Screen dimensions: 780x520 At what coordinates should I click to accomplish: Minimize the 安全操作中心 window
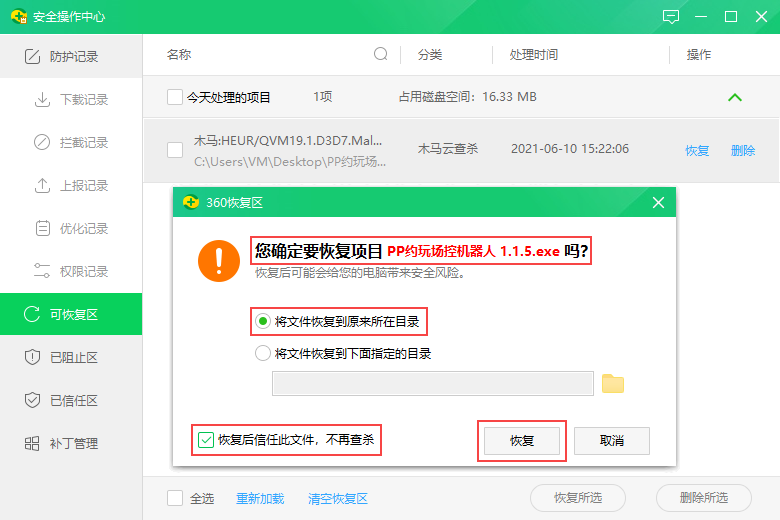tap(701, 17)
